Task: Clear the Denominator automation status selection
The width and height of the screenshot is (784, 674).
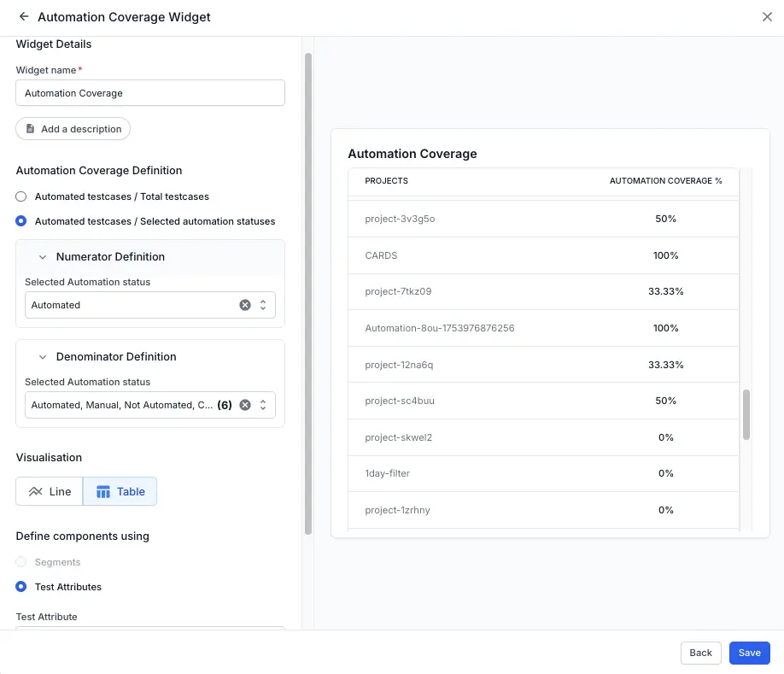Action: coord(245,405)
